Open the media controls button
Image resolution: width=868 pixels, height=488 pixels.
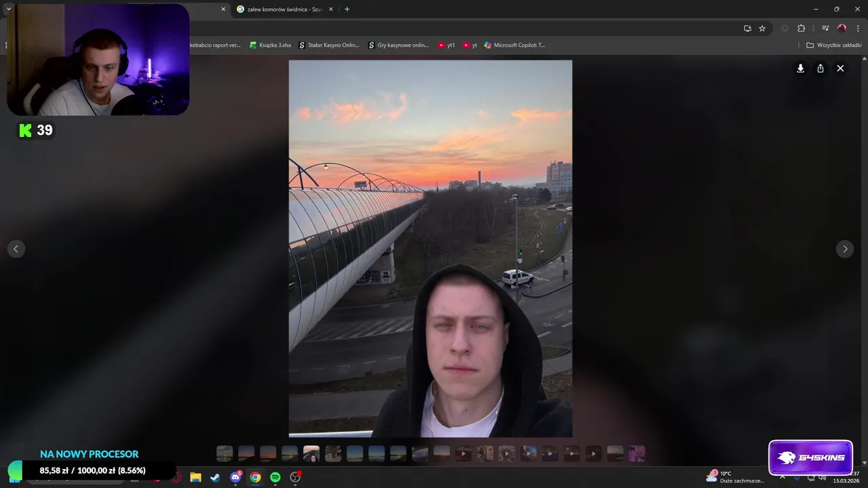point(825,28)
